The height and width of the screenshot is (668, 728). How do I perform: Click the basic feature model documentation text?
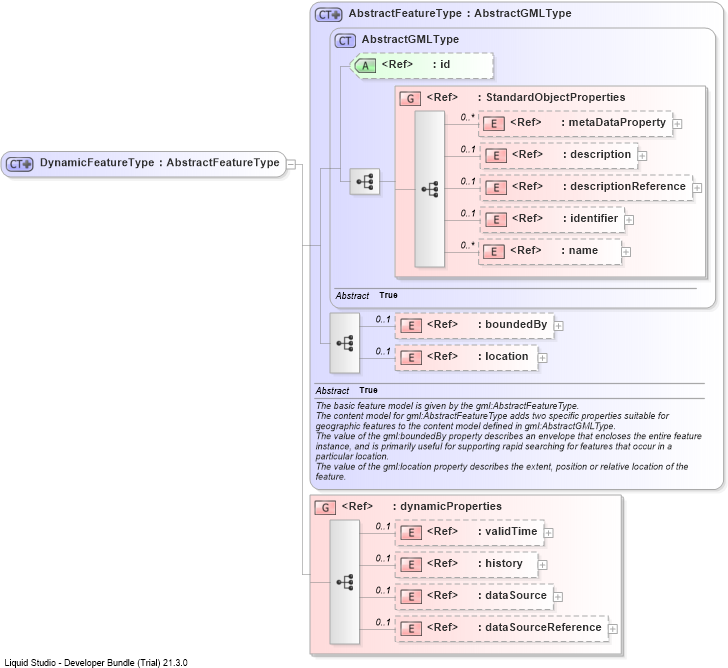[x=508, y=441]
